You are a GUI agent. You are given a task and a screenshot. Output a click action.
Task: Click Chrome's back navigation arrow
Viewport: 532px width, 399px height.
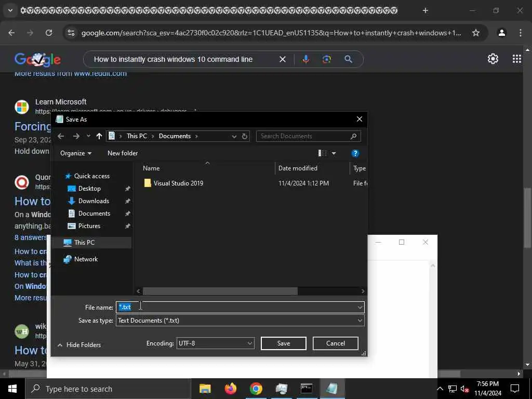[x=11, y=33]
